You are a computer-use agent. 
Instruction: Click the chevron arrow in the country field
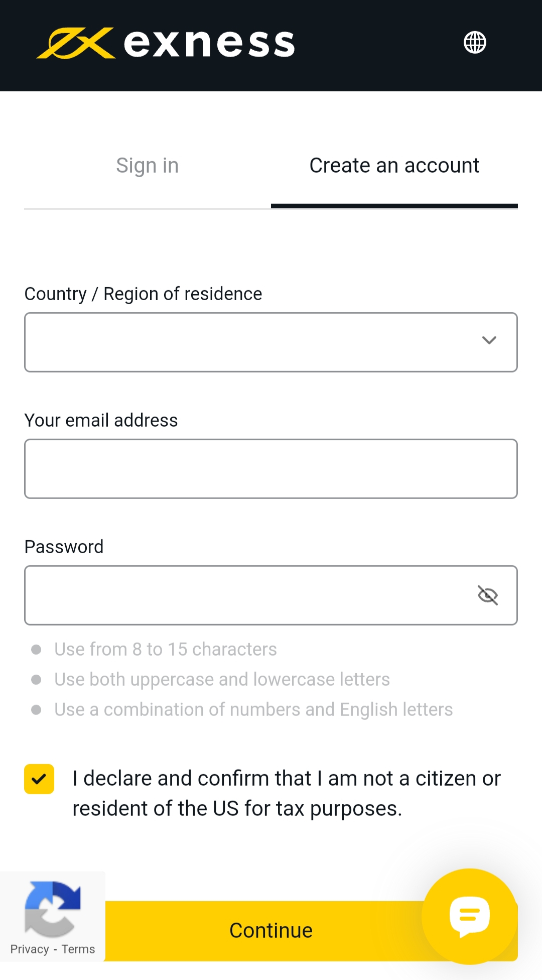click(x=489, y=340)
